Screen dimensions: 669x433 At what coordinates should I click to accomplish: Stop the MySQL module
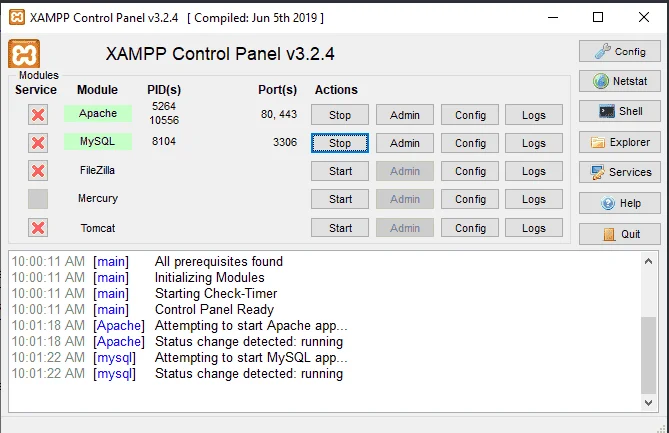coord(340,143)
